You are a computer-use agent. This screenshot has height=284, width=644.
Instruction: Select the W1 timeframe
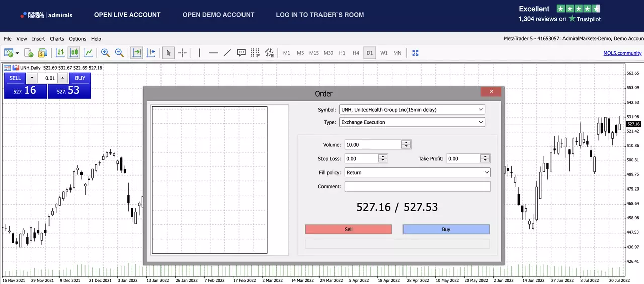click(384, 53)
